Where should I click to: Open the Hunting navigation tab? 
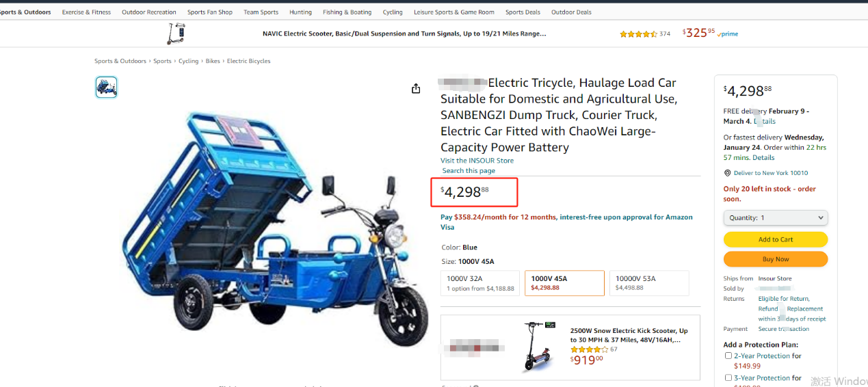point(300,12)
